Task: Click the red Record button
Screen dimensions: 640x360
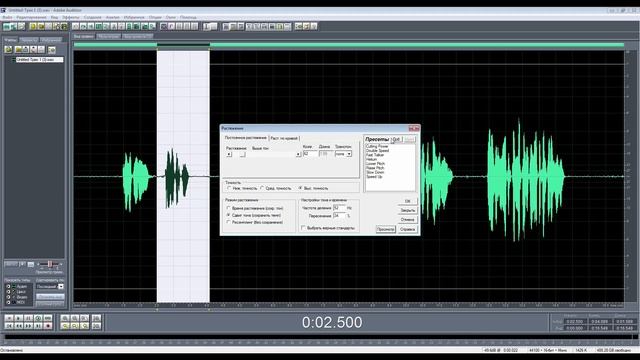Action: click(x=48, y=326)
